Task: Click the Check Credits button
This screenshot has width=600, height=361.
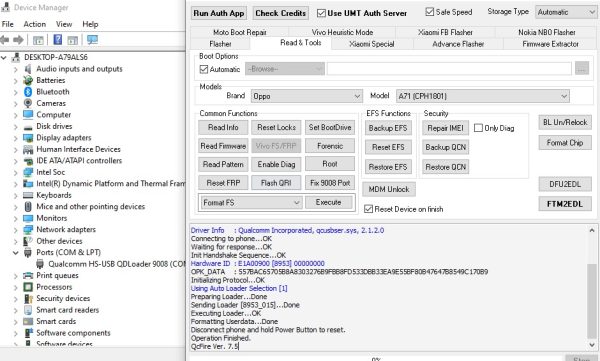Action: (280, 13)
